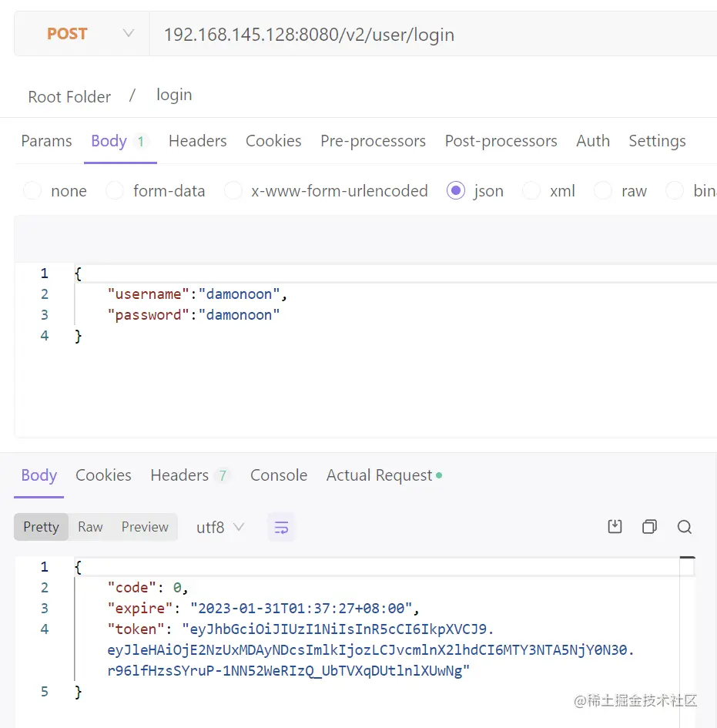Click the download response icon
717x728 pixels.
[615, 527]
